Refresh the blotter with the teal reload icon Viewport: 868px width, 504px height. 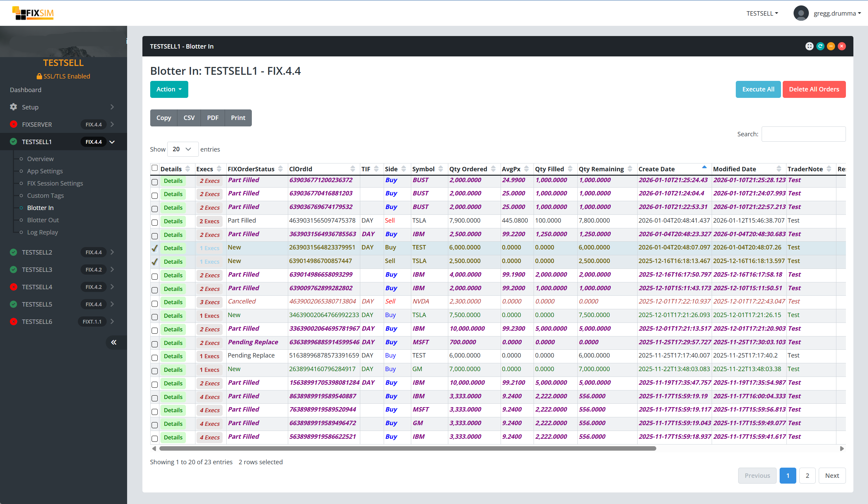(820, 46)
